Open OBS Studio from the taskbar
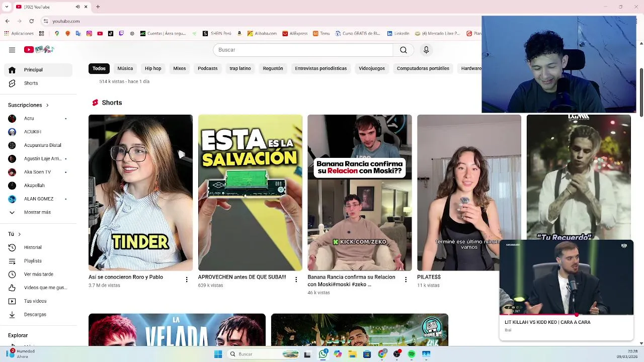The width and height of the screenshot is (644, 362). tap(397, 354)
